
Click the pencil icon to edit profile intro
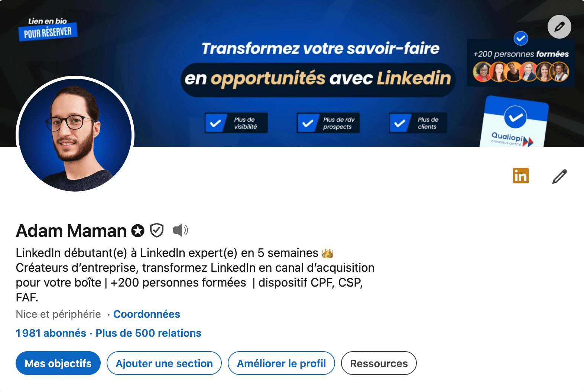pos(559,176)
